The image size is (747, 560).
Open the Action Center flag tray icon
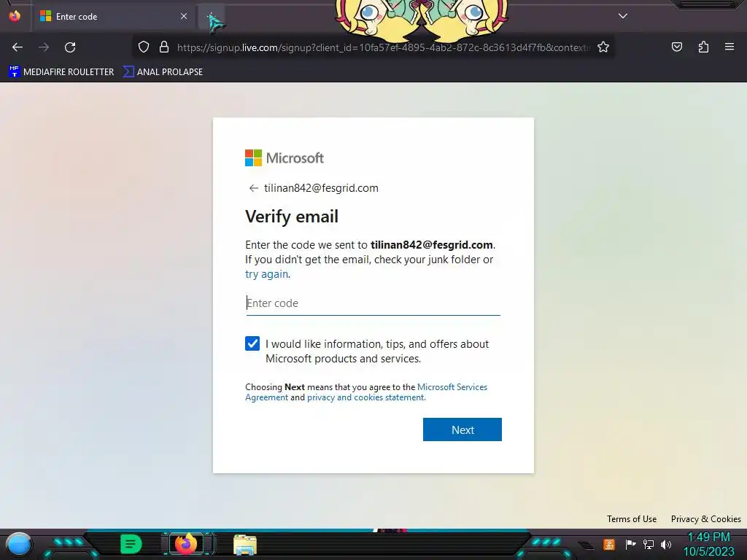tap(630, 544)
